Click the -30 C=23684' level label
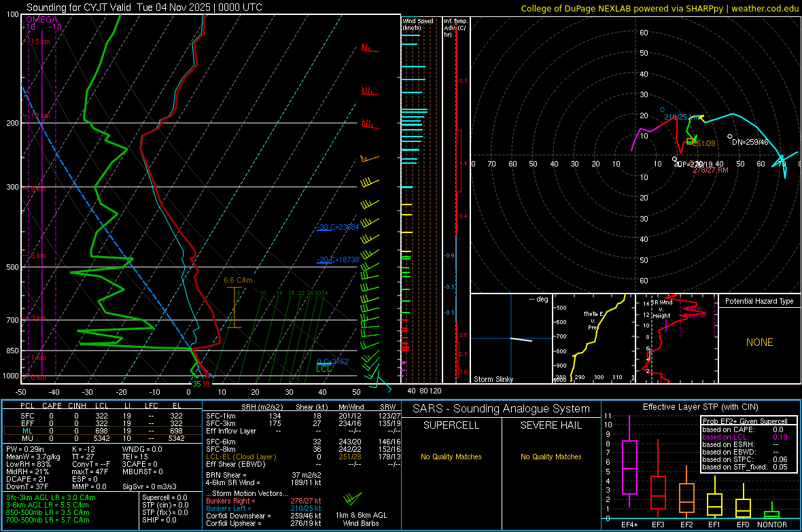The image size is (802, 532). (x=338, y=227)
